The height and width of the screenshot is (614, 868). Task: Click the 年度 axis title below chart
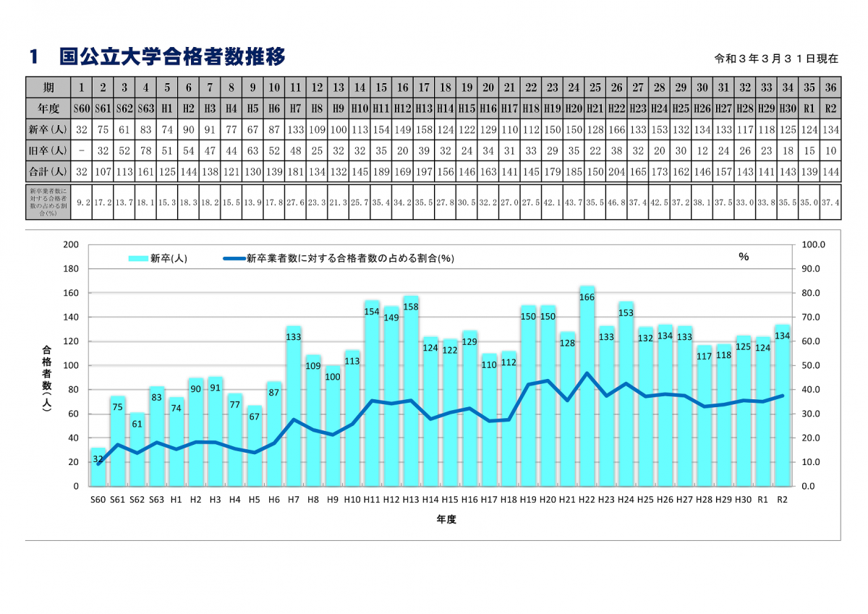point(446,519)
